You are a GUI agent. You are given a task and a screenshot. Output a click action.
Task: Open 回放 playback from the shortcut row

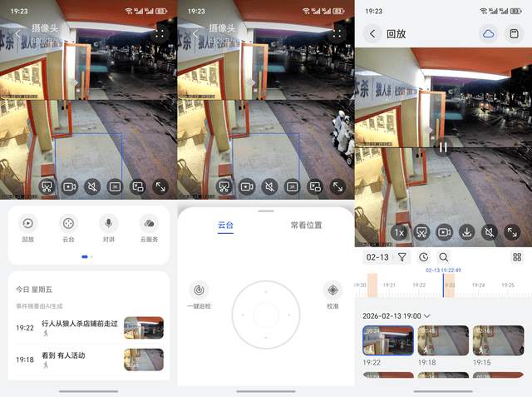point(28,224)
